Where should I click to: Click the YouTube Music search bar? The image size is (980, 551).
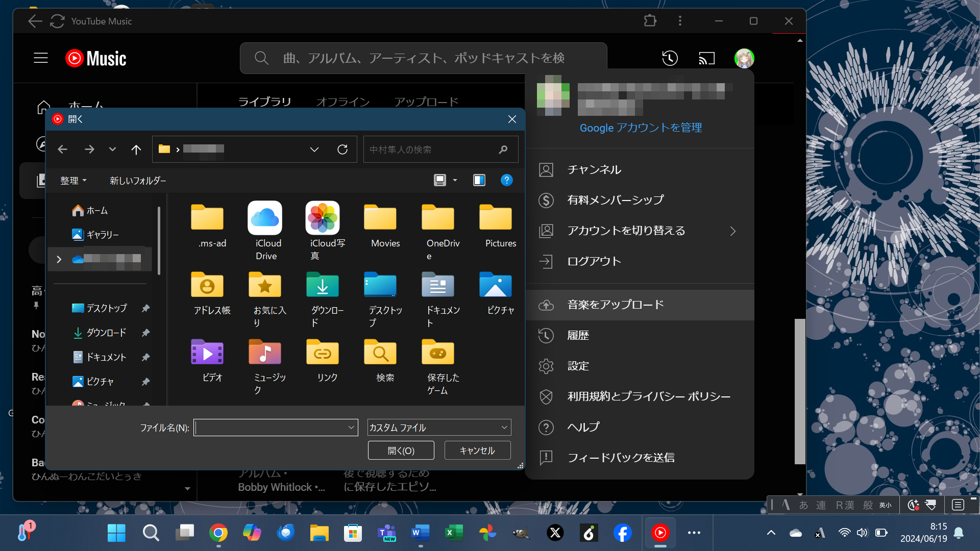click(424, 58)
